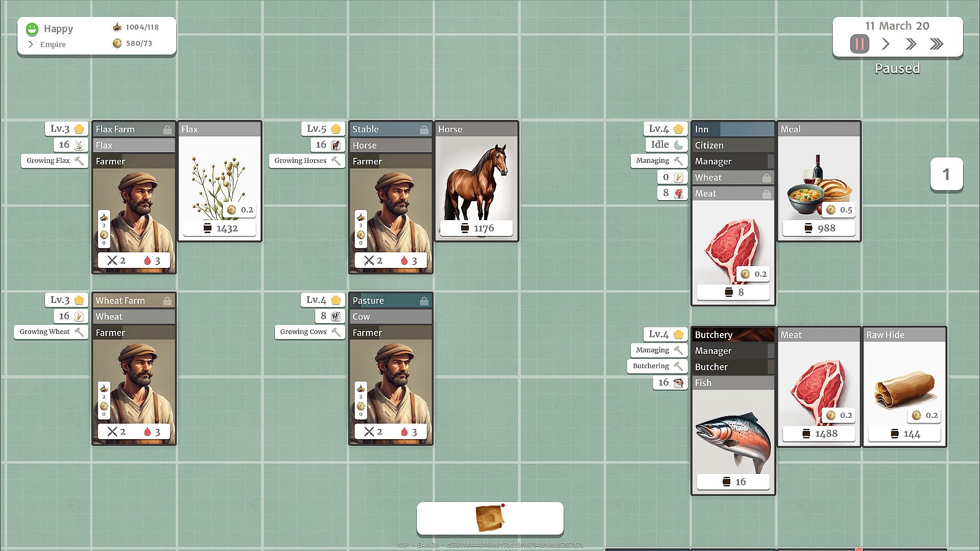Viewport: 980px width, 551px height.
Task: Click the Inn Manager row
Action: tap(733, 161)
